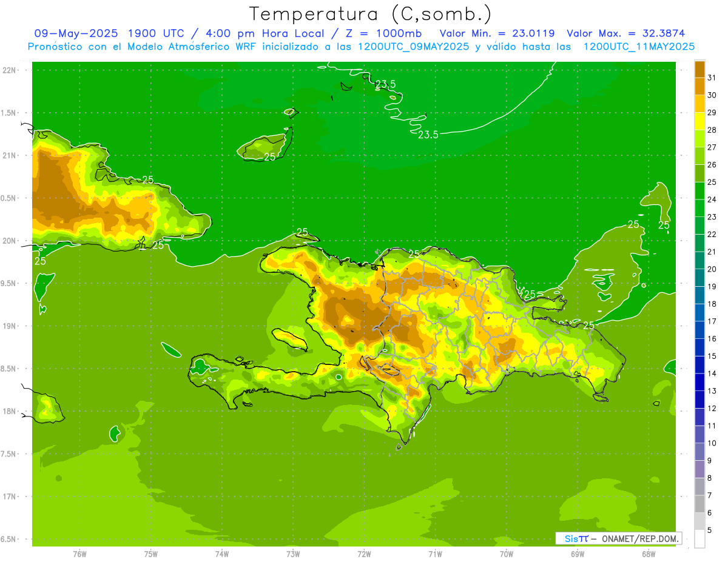Click the '70W' longitude label
Image resolution: width=728 pixels, height=562 pixels.
[507, 554]
